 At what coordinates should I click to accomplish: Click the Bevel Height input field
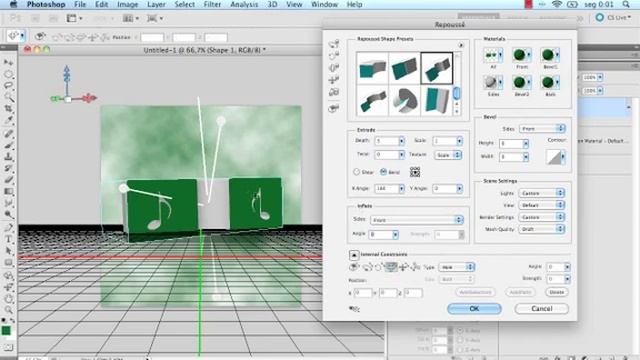point(511,144)
